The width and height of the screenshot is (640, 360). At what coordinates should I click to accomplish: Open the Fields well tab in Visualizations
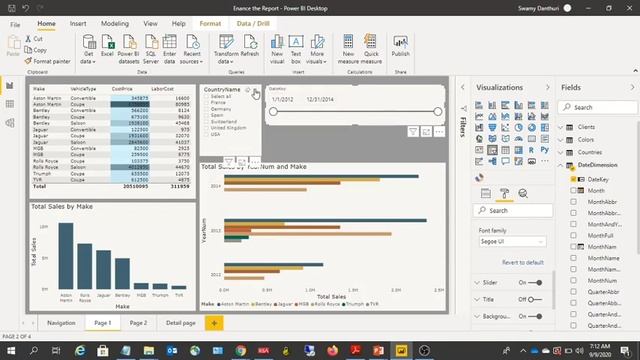tap(486, 193)
